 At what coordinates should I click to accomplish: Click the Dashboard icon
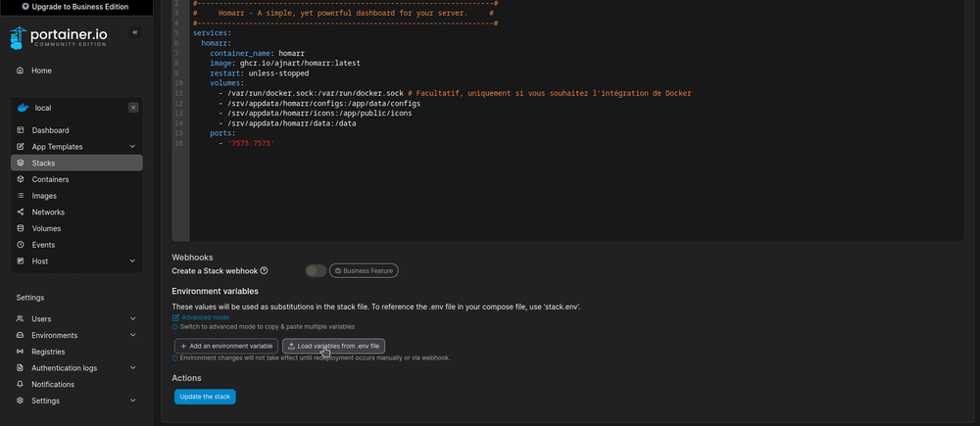tap(21, 130)
